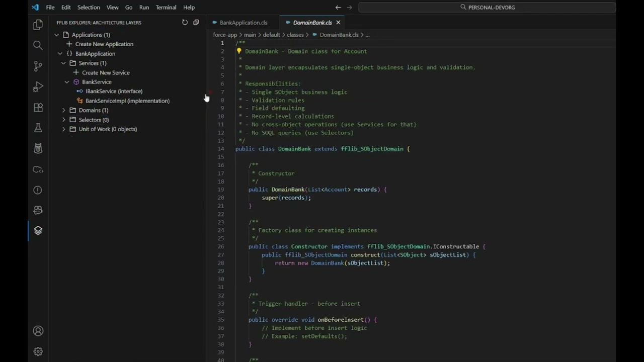644x362 pixels.
Task: Open the debug bug icon in activity bar
Action: click(x=38, y=149)
